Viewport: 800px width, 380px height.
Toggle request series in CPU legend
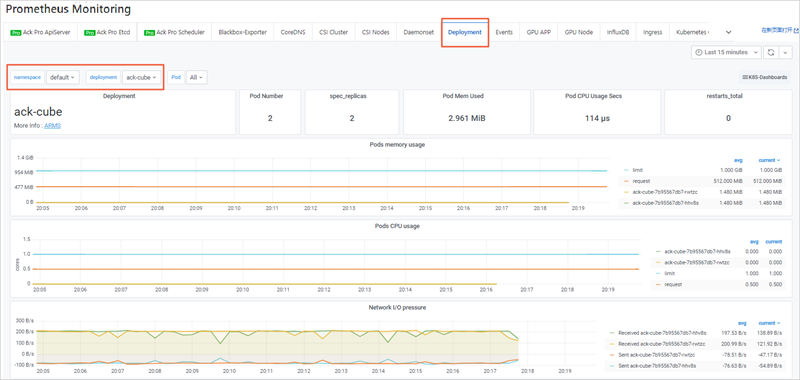673,284
